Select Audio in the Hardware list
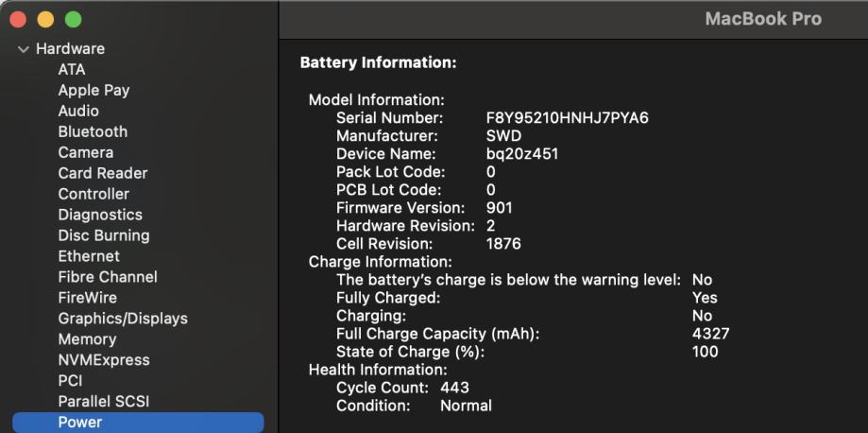868x433 pixels. point(78,112)
